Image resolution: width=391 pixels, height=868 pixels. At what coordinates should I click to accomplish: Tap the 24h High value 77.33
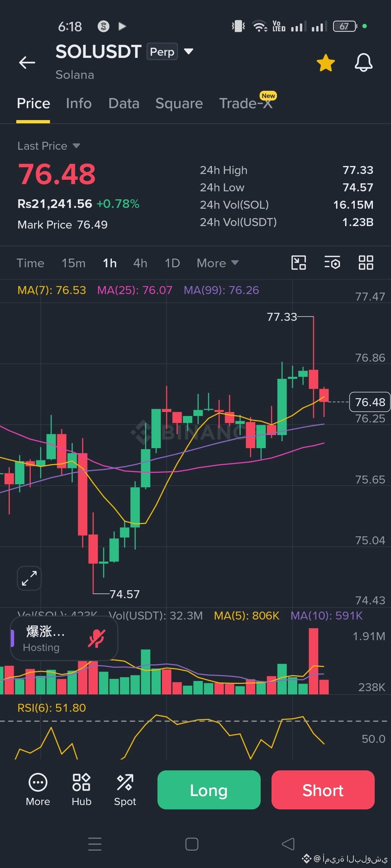[x=358, y=170]
